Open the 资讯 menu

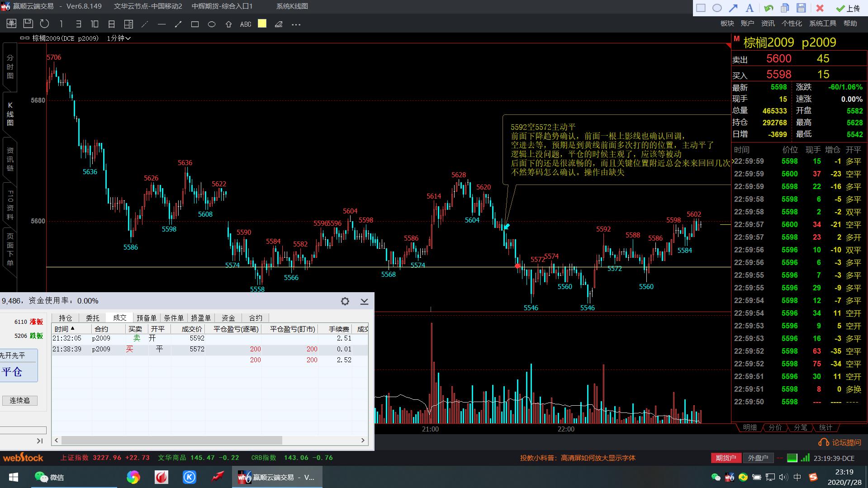(768, 24)
